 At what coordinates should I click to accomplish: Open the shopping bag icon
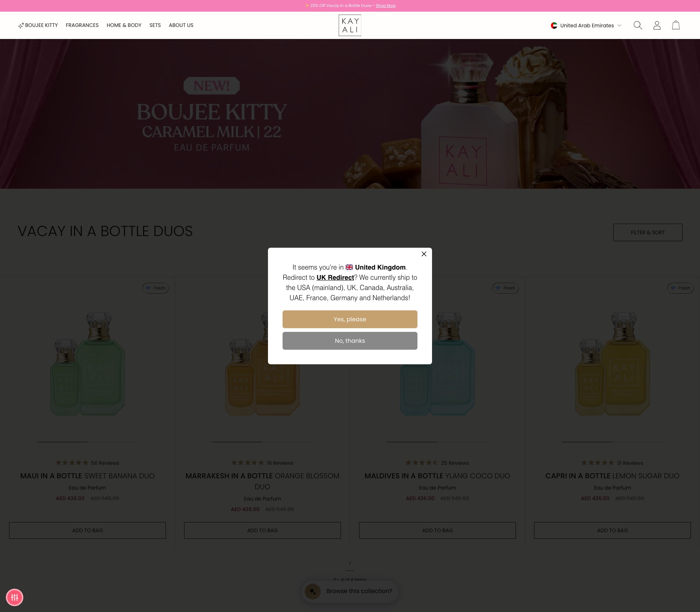676,25
